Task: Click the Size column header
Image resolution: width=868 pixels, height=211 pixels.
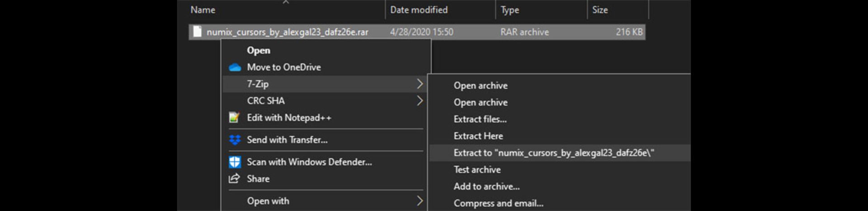Action: click(600, 10)
